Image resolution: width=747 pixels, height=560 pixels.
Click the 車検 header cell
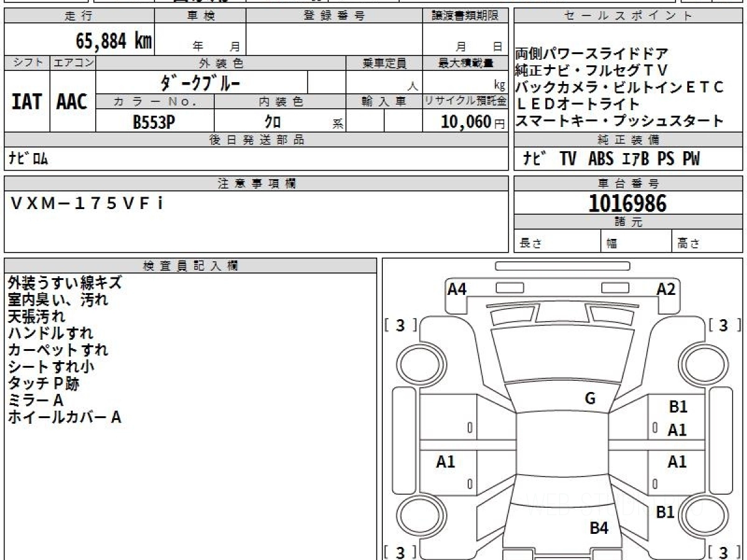[x=200, y=17]
